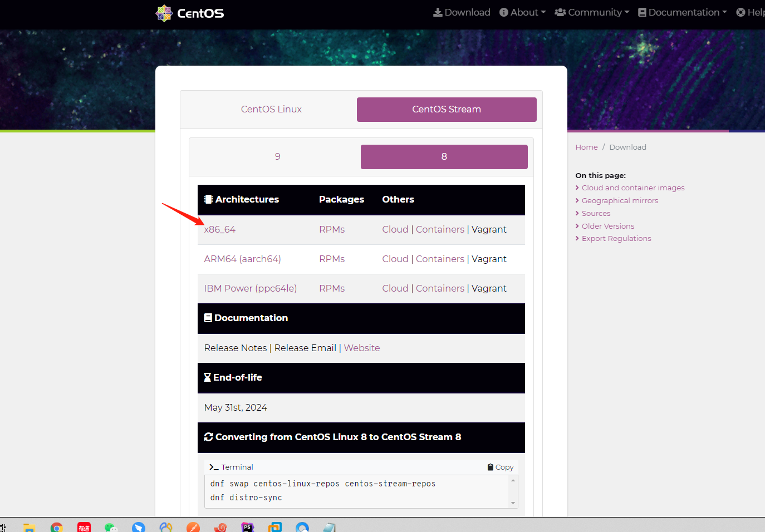
Task: Copy the terminal commands
Action: [x=501, y=467]
